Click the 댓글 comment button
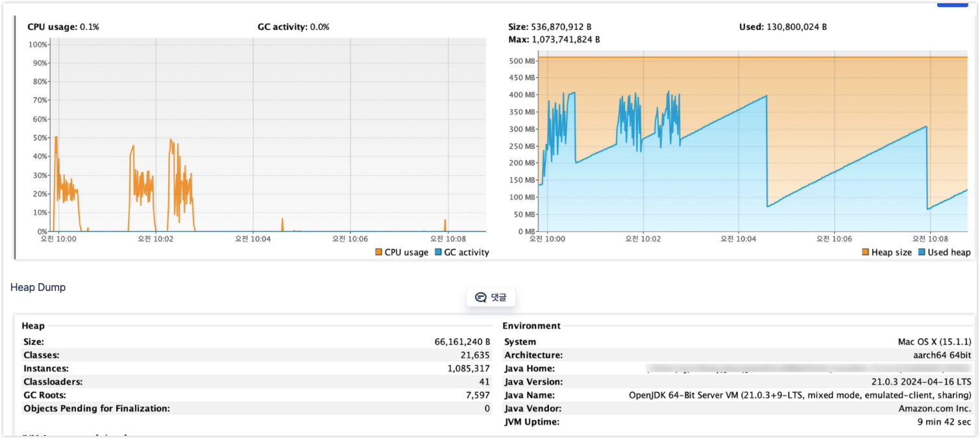 (491, 297)
